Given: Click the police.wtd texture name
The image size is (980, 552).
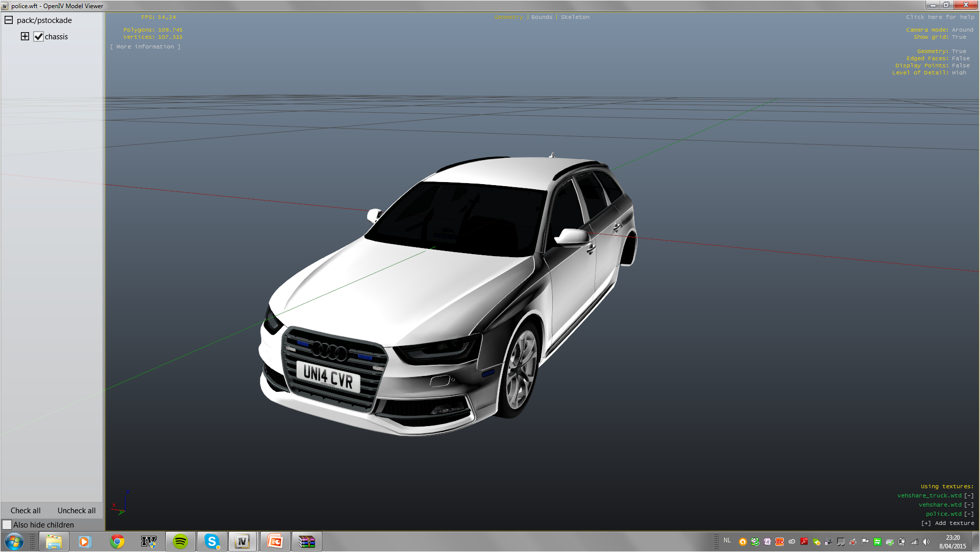Looking at the screenshot, I should click(x=943, y=514).
